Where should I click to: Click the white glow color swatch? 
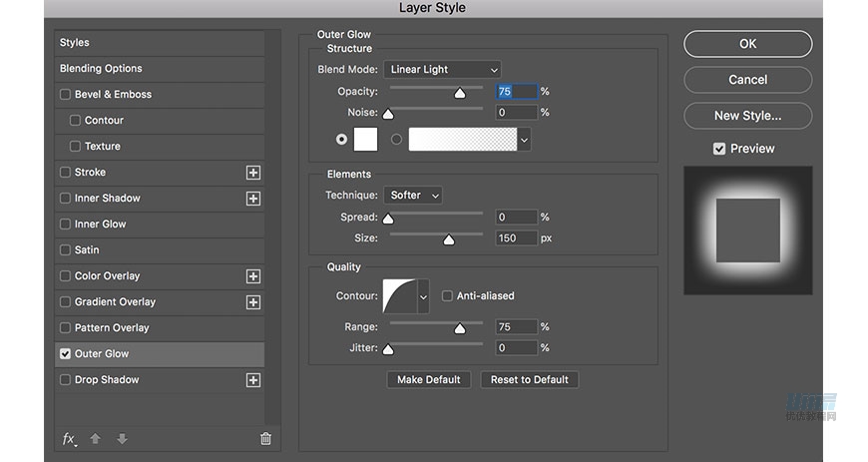(365, 140)
